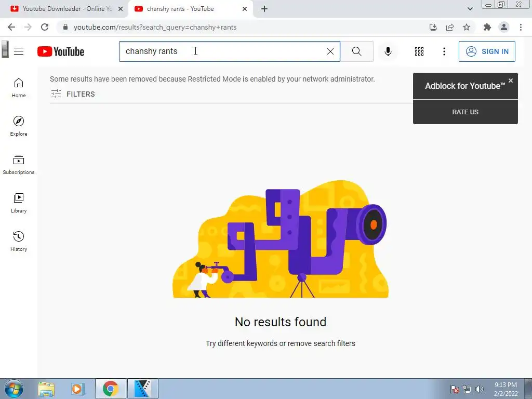Viewport: 532px width, 399px height.
Task: Click the Action Center flag tray icon
Action: tap(455, 389)
